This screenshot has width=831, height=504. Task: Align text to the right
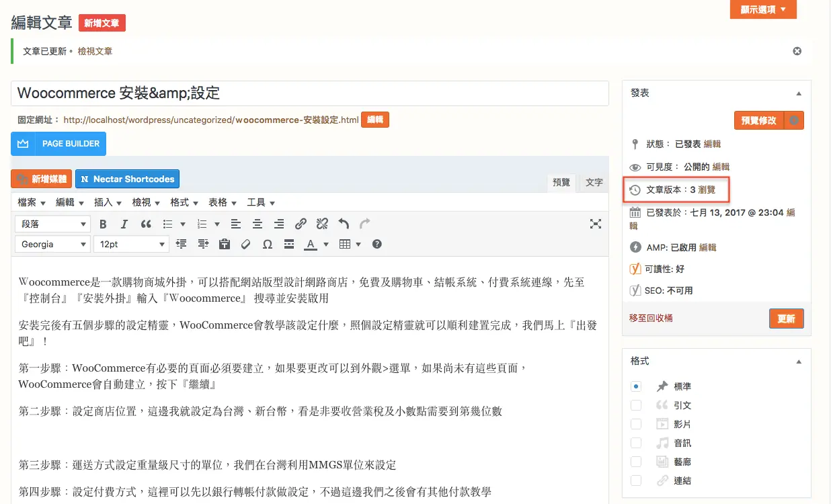(278, 224)
